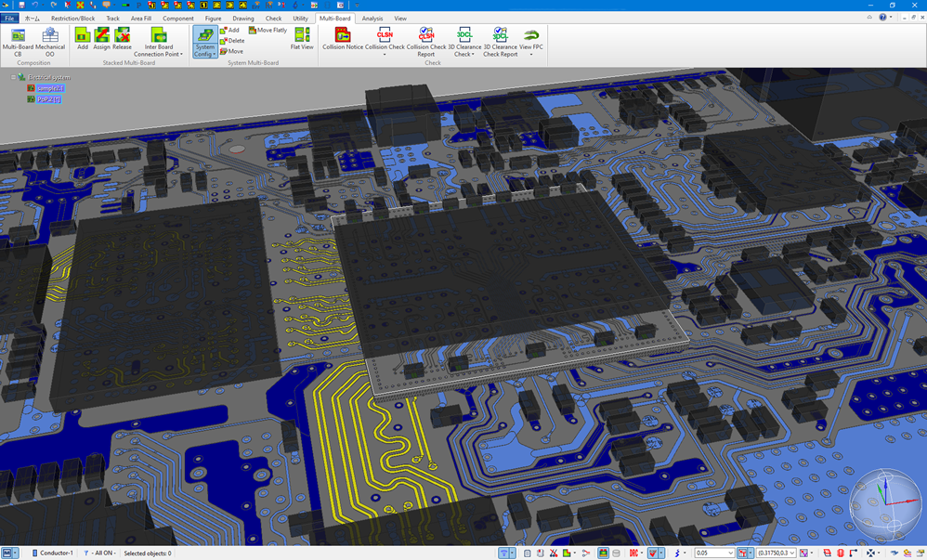
Task: Open the 0.05 grid value dropdown
Action: point(729,553)
